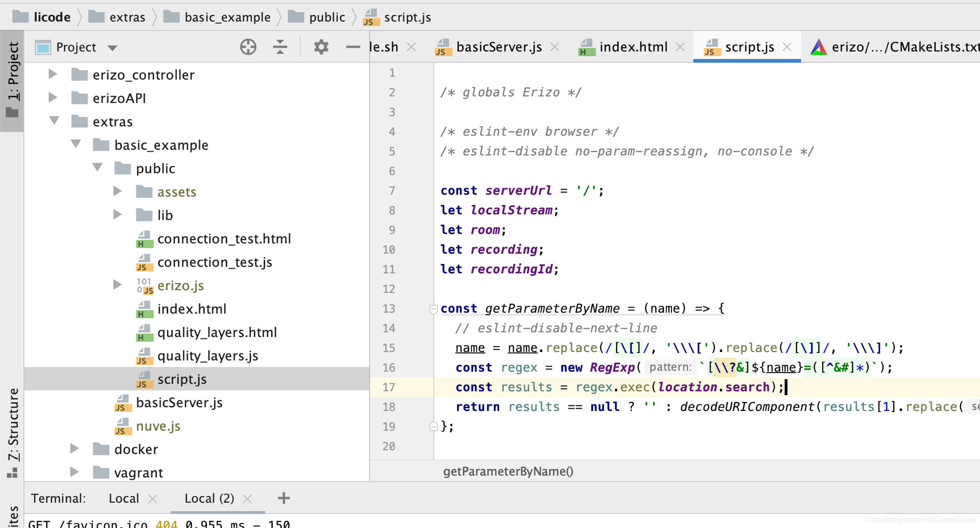980x528 pixels.
Task: Expand the erizo_controller folder
Action: click(53, 74)
